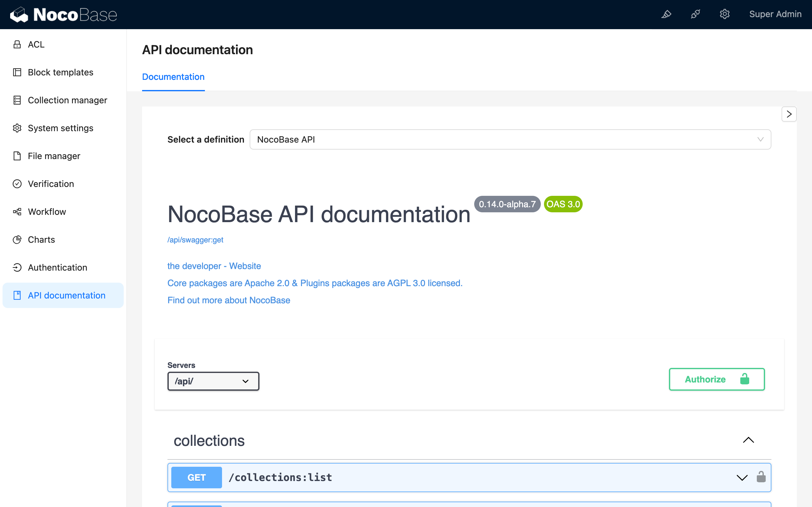812x507 pixels.
Task: Click the NocoBase logo
Action: point(64,15)
